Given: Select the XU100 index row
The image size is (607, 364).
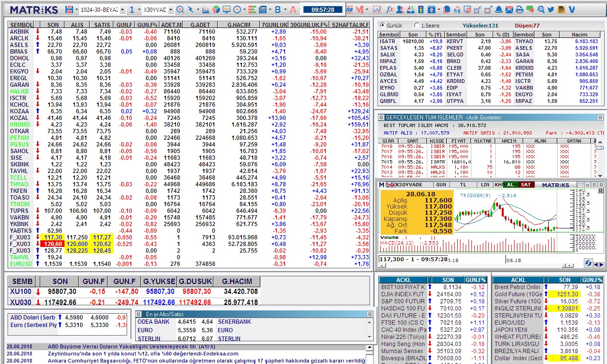Looking at the screenshot, I should [135, 291].
